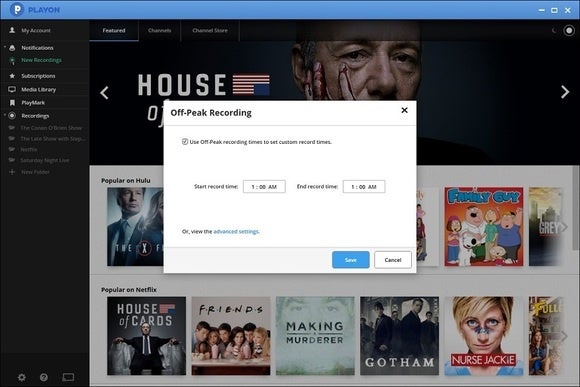This screenshot has width=580, height=387.
Task: Open Subscriptions star item
Action: click(x=38, y=76)
